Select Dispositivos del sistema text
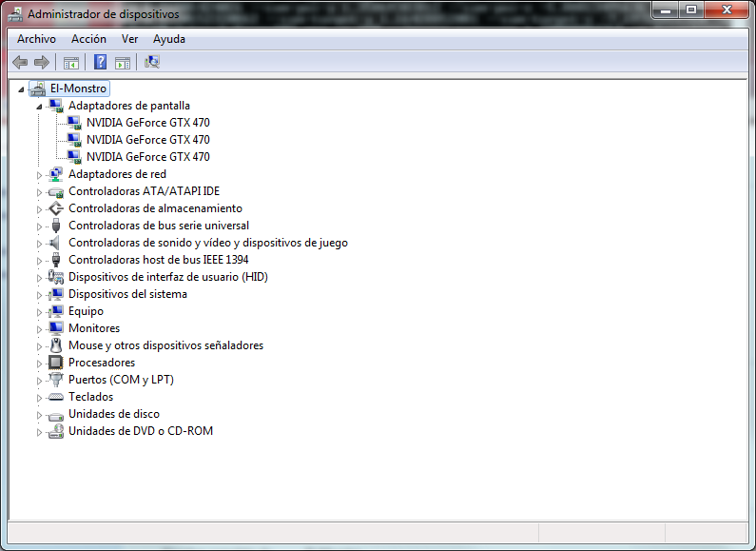756x551 pixels. tap(127, 294)
